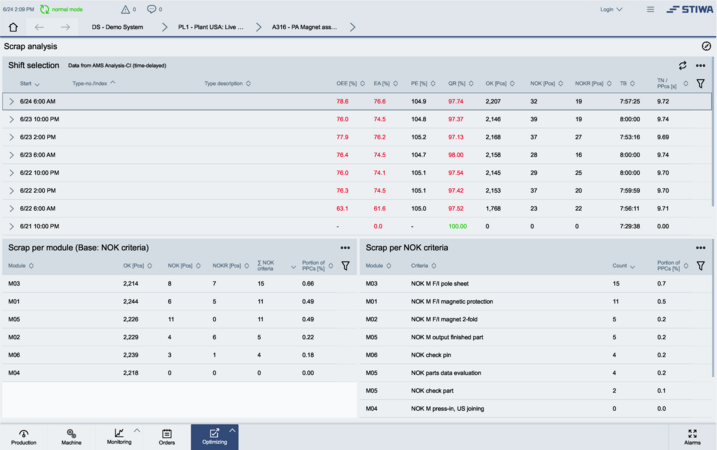Screen dimensions: 717x450
Task: Select the M05 row in Scrap per module
Action: pyautogui.click(x=179, y=319)
